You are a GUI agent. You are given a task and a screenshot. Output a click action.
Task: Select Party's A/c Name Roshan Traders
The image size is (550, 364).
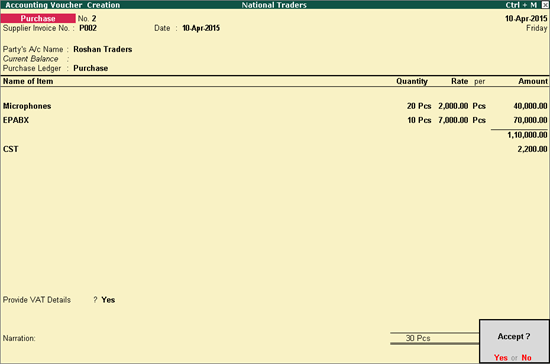pos(103,49)
